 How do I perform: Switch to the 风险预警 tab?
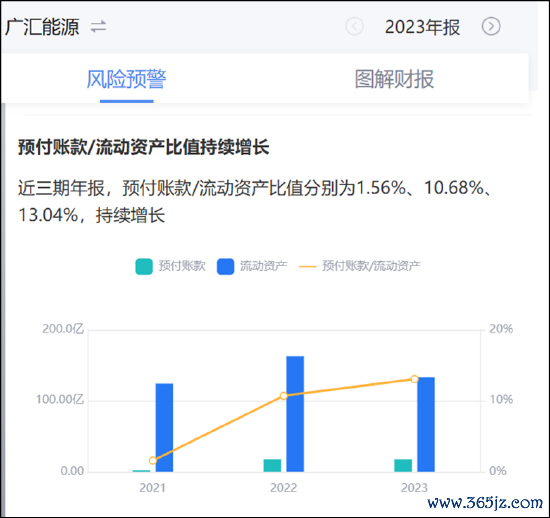[x=126, y=79]
